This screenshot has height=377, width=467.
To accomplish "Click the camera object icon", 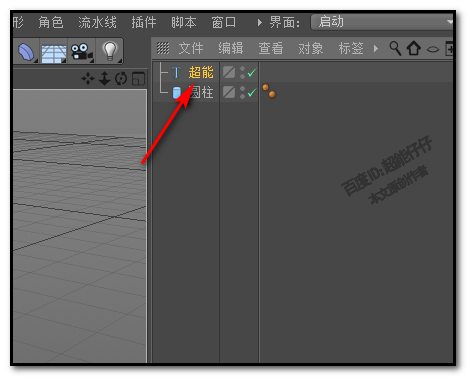I will click(x=81, y=52).
